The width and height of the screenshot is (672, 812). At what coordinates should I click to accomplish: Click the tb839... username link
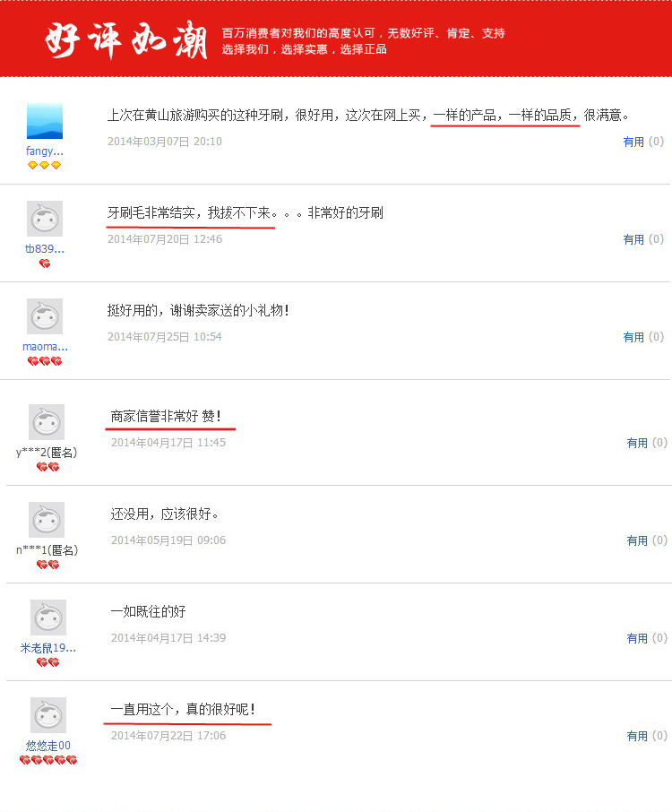pyautogui.click(x=45, y=249)
